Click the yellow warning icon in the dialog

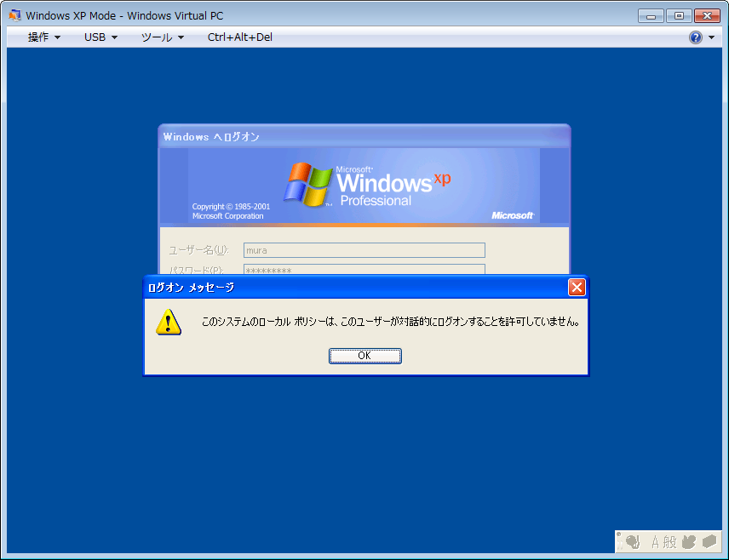point(169,322)
